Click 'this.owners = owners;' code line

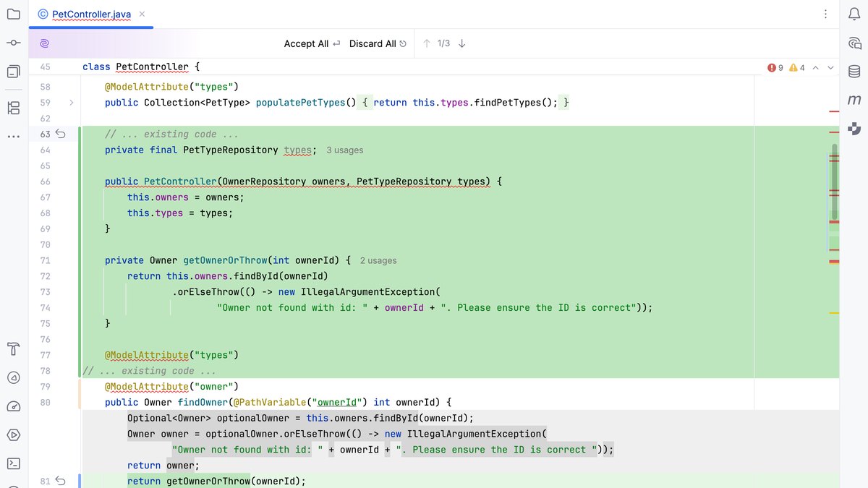point(186,197)
